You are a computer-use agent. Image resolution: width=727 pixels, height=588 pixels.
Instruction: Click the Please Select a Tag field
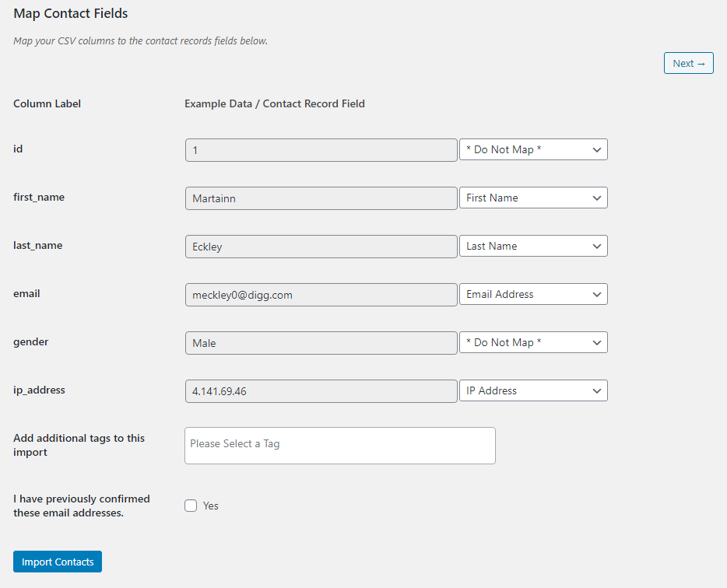click(x=339, y=445)
